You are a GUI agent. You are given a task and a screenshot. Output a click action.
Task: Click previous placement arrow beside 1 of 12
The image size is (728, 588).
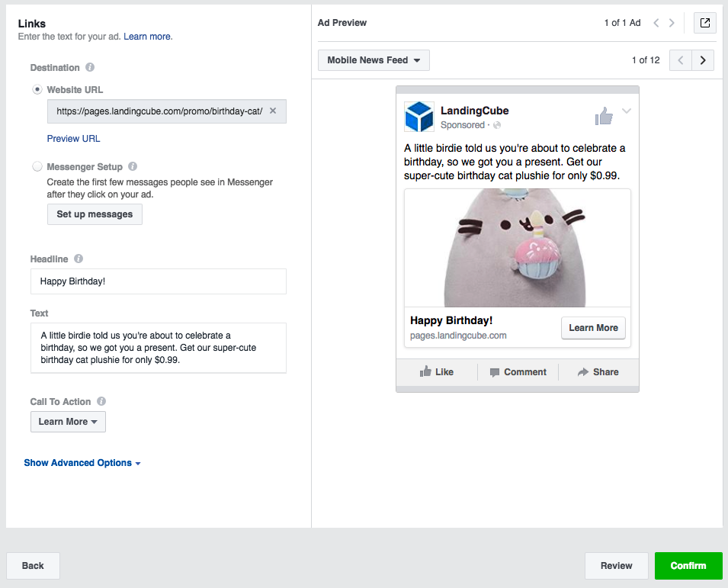681,60
